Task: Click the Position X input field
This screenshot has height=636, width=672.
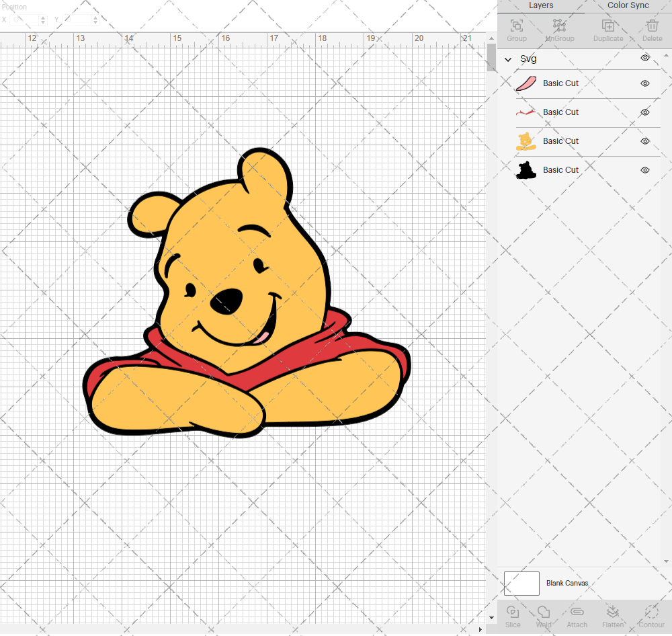Action: (x=24, y=19)
